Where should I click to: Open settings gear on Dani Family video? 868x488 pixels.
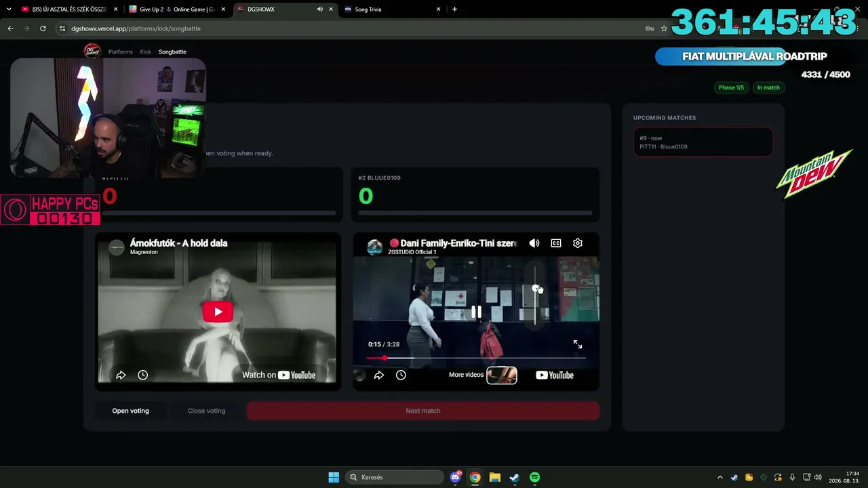(578, 243)
